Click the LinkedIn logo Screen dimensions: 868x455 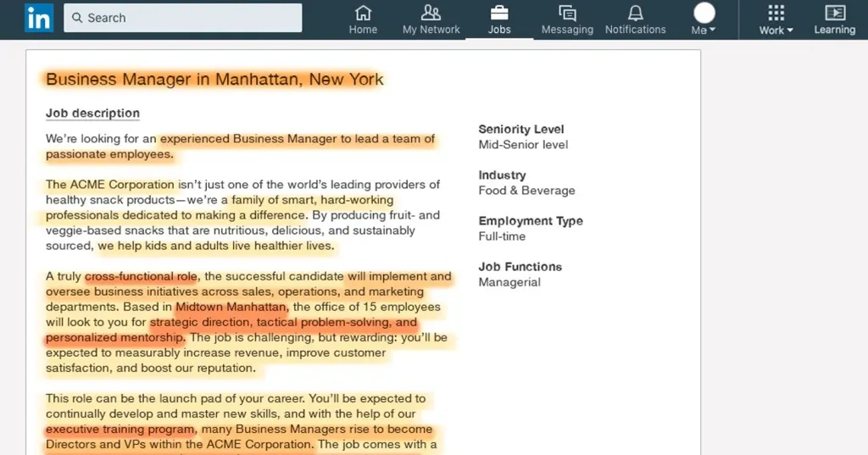pos(39,18)
